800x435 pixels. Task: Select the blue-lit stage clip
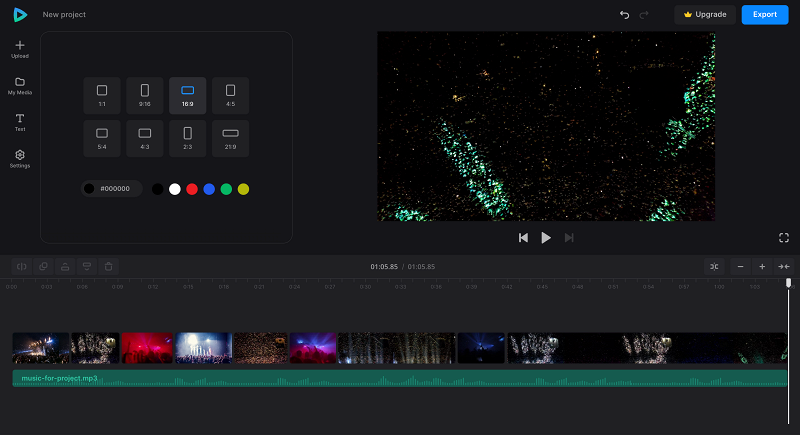(x=204, y=348)
